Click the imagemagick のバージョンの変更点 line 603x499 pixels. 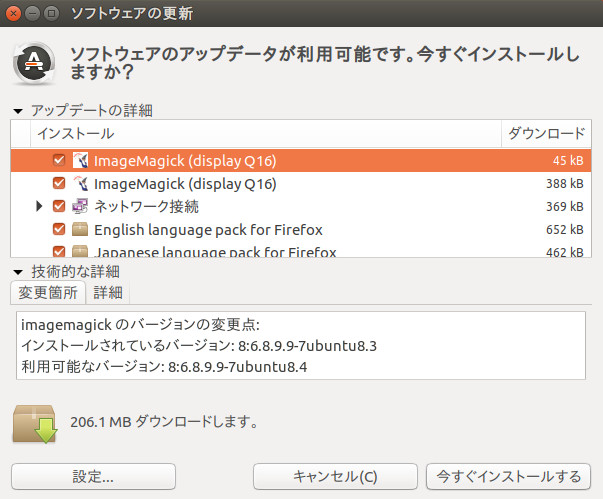(x=140, y=325)
